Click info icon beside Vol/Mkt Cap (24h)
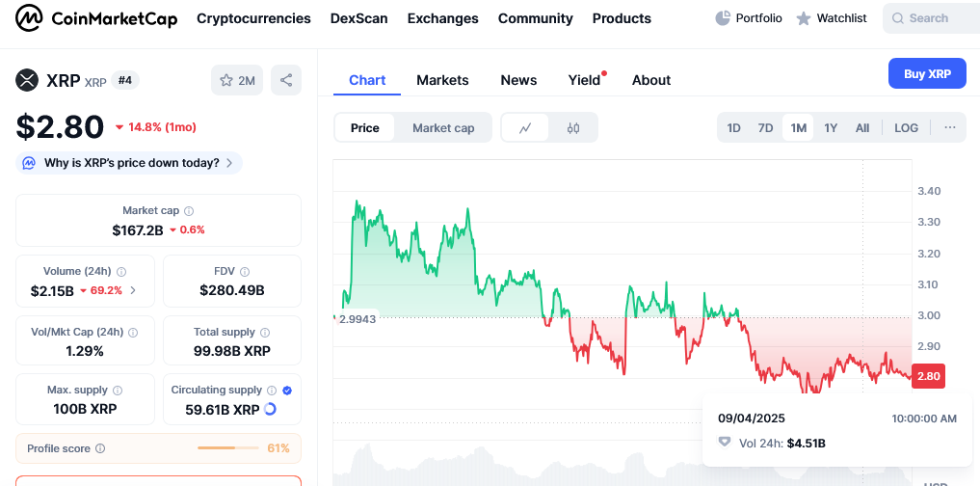This screenshot has height=486, width=980. coord(133,332)
